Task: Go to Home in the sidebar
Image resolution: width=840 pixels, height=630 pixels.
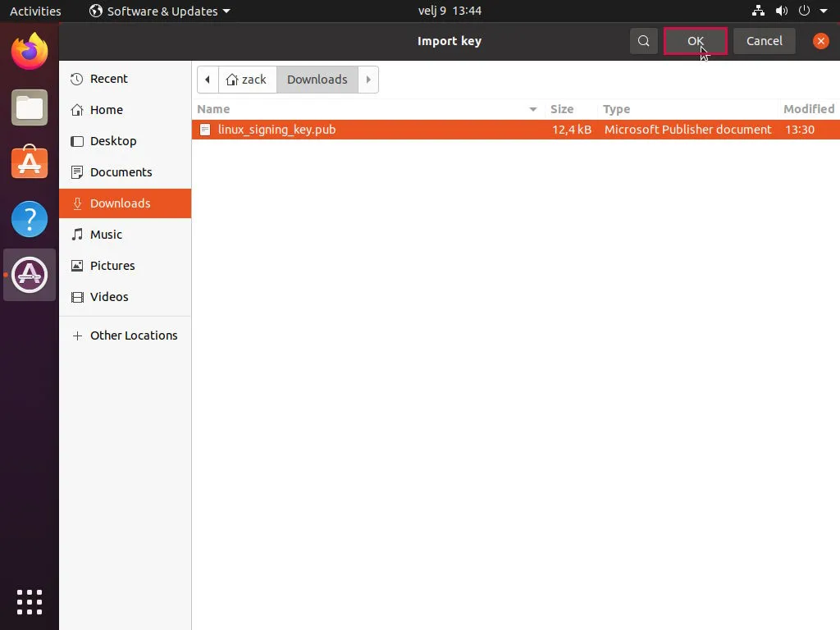Action: [x=125, y=110]
